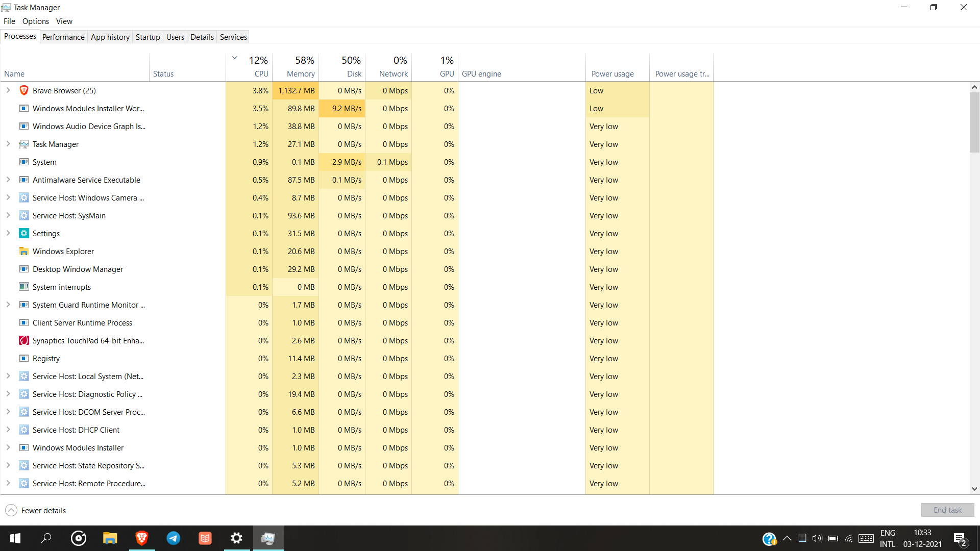Click the Wi-Fi icon in the system tray
This screenshot has width=980, height=551.
[849, 538]
